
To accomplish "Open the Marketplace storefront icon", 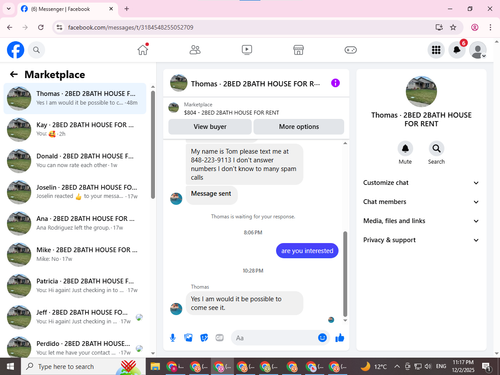I will [298, 50].
